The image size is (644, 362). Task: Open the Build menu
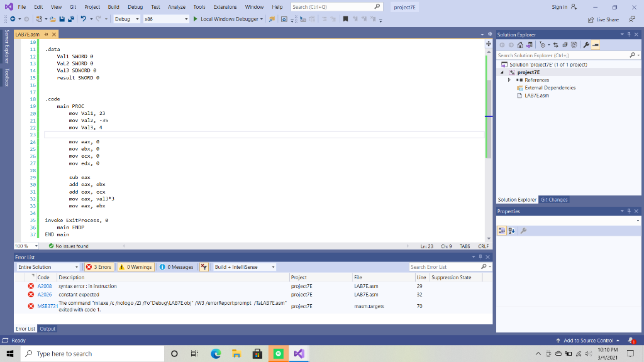point(113,7)
